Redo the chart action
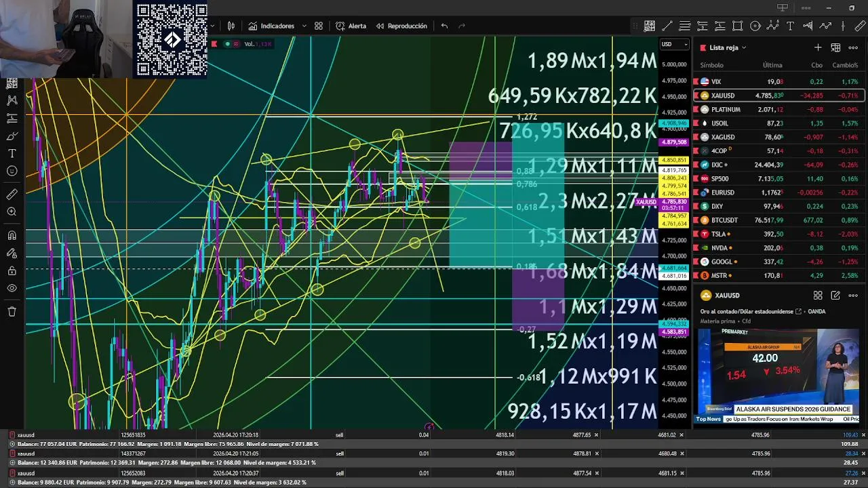Screen dimensions: 868x488 click(x=462, y=26)
